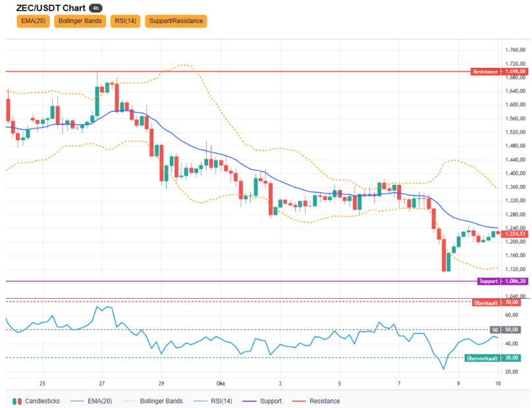Screen dimensions: 532x408
Task: Click the 1.698,00 resistance price tag
Action: [x=514, y=72]
